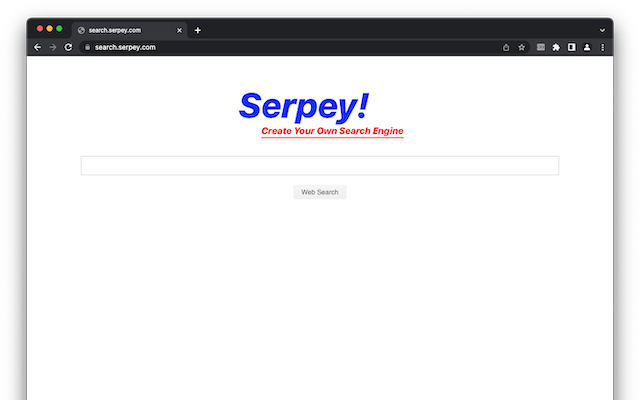The width and height of the screenshot is (640, 400).
Task: Expand the tab search chevron
Action: click(602, 30)
